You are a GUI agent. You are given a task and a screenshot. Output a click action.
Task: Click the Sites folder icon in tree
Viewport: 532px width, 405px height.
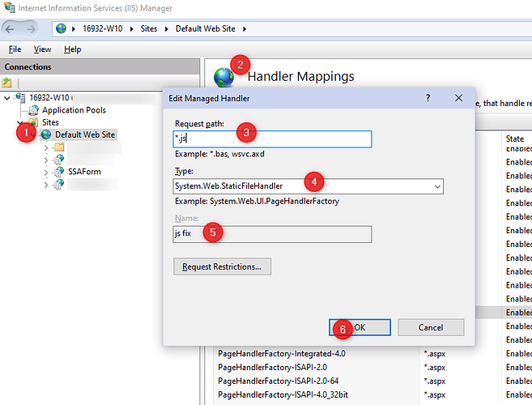33,122
